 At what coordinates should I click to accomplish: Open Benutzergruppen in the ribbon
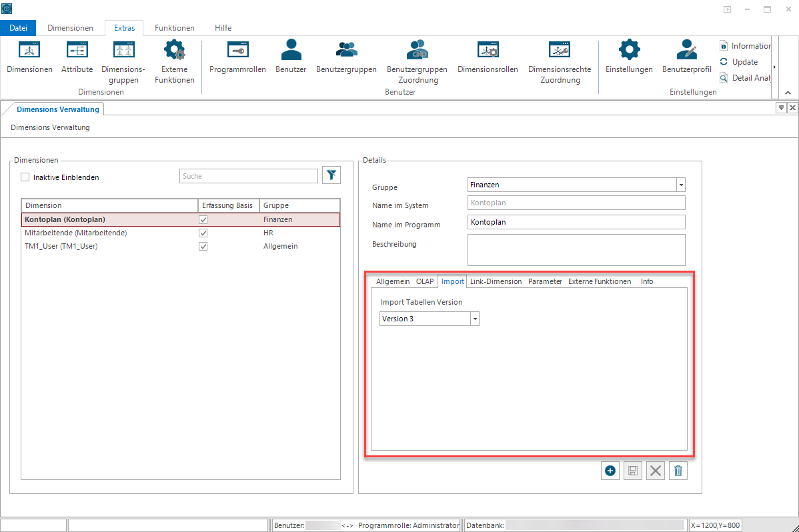coord(347,57)
